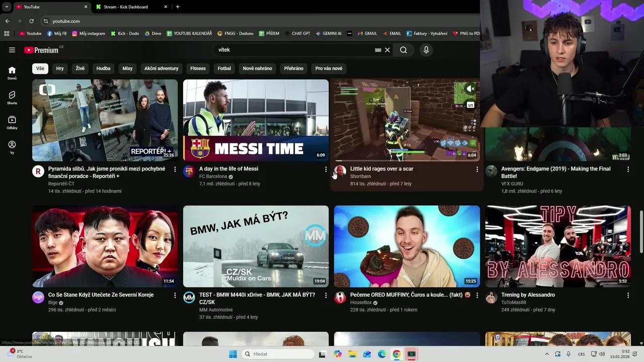
Task: Open more options for Little kid rages video
Action: 477,169
